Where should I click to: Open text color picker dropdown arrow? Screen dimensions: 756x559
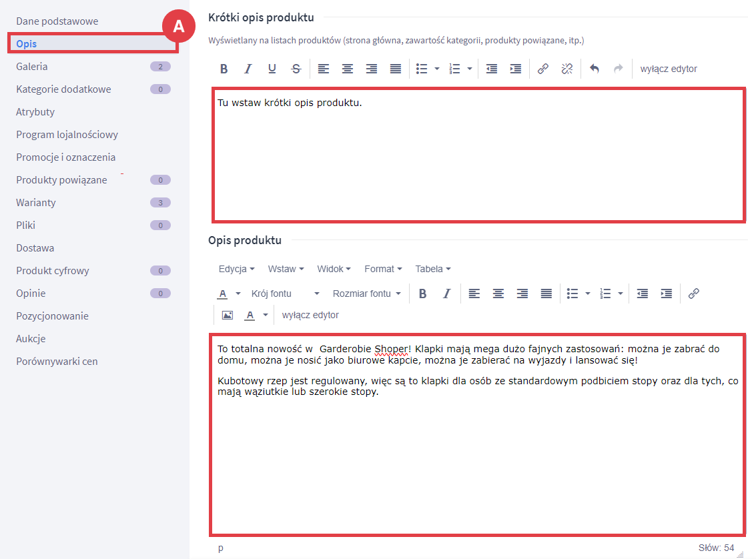coord(238,294)
